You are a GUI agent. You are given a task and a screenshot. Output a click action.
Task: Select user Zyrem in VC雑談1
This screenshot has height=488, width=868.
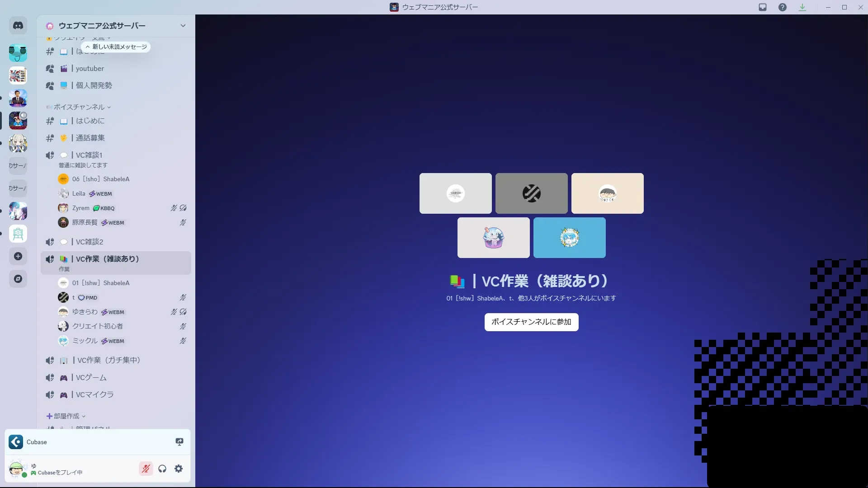[x=81, y=208]
